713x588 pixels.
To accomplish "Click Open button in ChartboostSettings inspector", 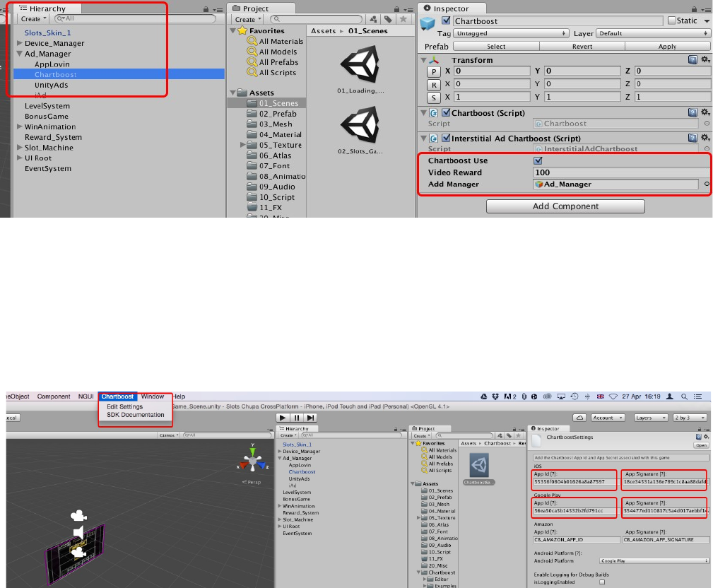I will 701,445.
